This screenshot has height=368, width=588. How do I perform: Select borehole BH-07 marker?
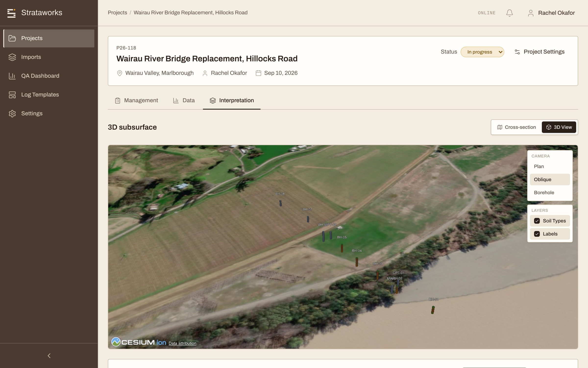pos(308,219)
